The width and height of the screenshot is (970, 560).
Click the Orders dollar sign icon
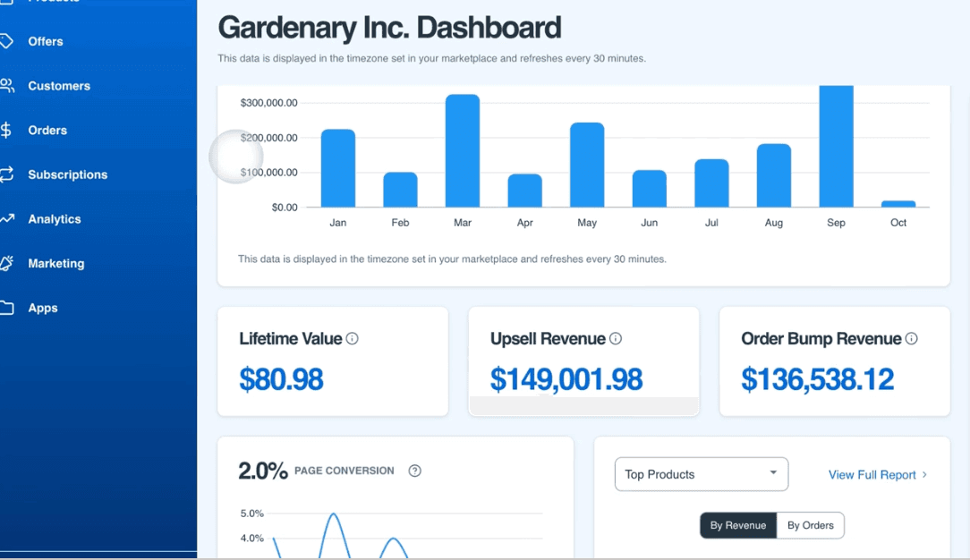[x=6, y=131]
